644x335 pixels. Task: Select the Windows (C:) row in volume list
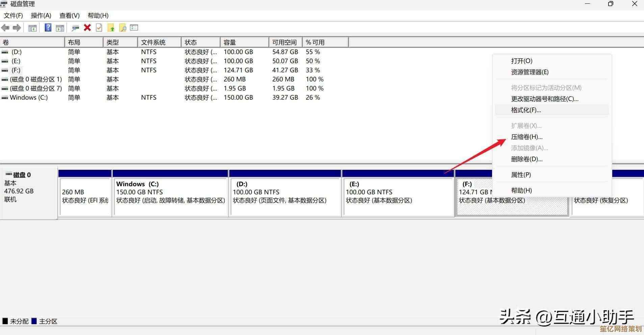tap(29, 97)
